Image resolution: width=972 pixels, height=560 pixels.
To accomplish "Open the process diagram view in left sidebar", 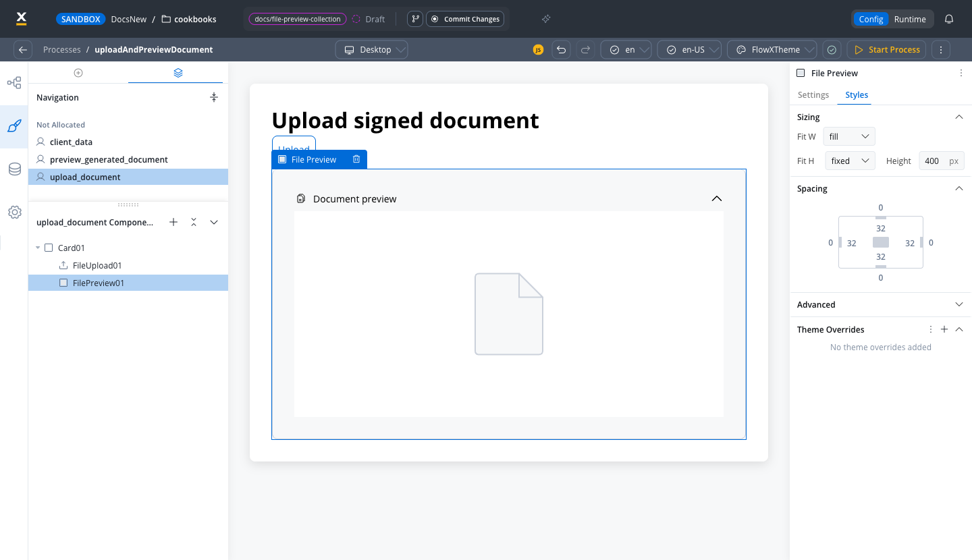I will (x=14, y=83).
